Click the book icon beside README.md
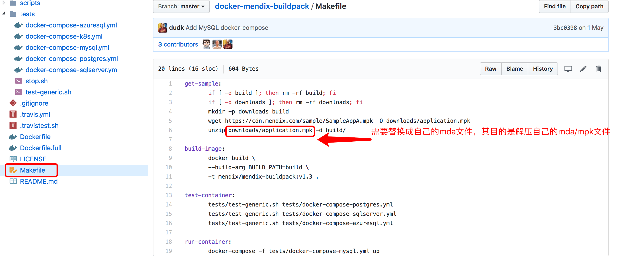The height and width of the screenshot is (273, 644). [x=13, y=182]
